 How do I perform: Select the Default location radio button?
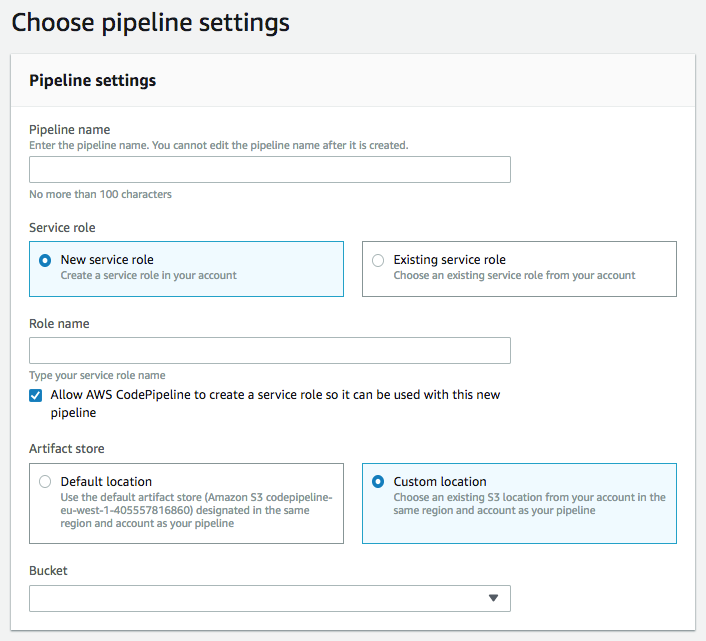45,482
